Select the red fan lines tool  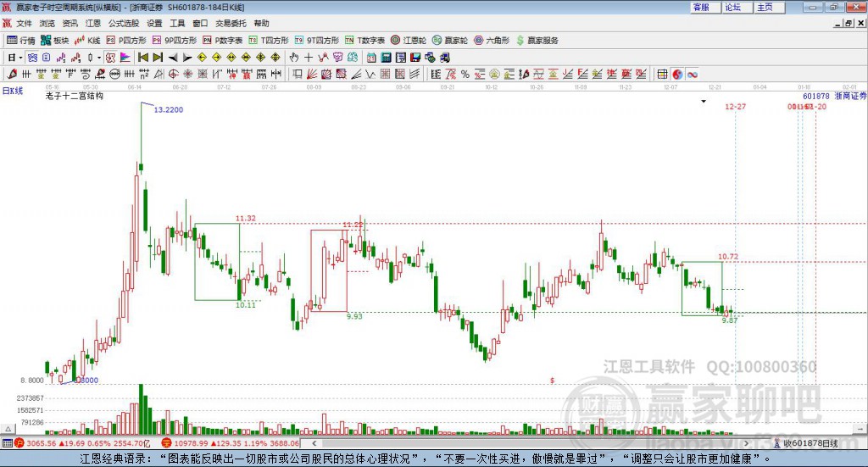coord(312,74)
